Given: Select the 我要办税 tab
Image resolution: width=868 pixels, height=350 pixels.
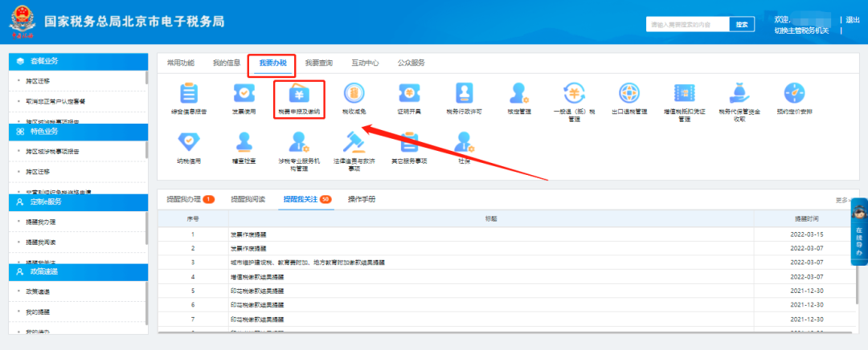Looking at the screenshot, I should pyautogui.click(x=272, y=63).
